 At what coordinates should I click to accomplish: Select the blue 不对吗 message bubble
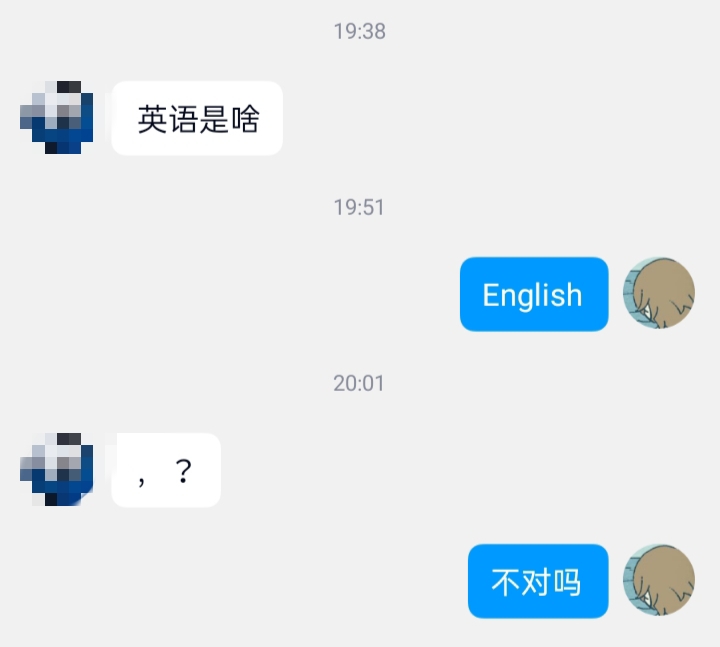click(538, 581)
